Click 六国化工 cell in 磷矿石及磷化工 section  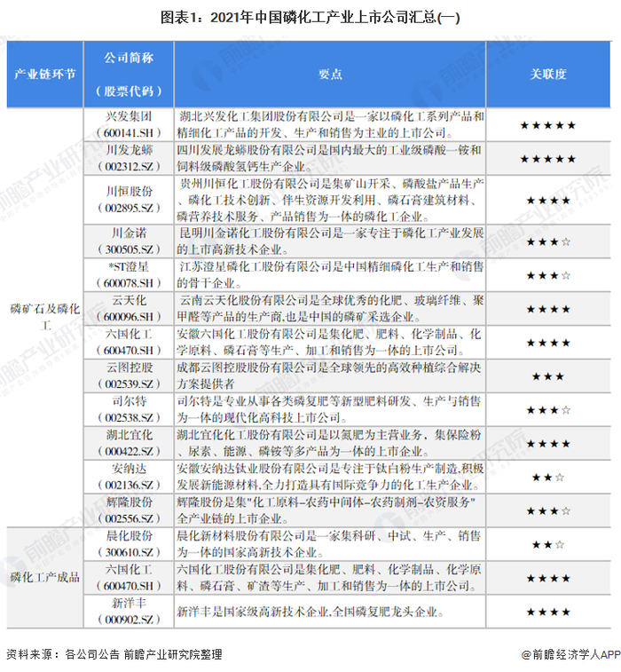tap(129, 343)
